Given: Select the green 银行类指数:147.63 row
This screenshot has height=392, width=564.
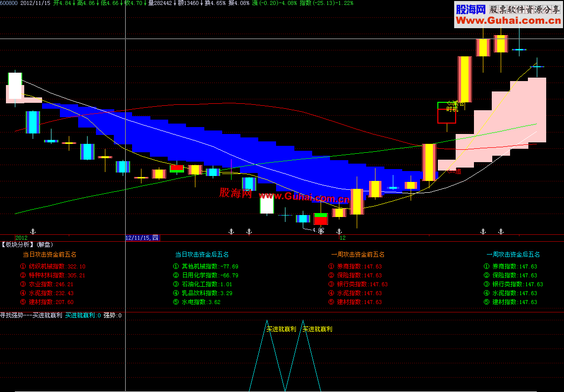Looking at the screenshot, I should tap(513, 284).
